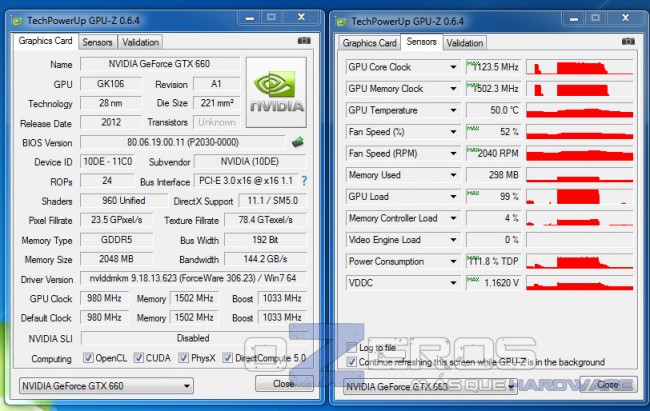Click the NVIDIA SLI Disabled field
Viewport: 650px width, 411px height.
(x=193, y=338)
